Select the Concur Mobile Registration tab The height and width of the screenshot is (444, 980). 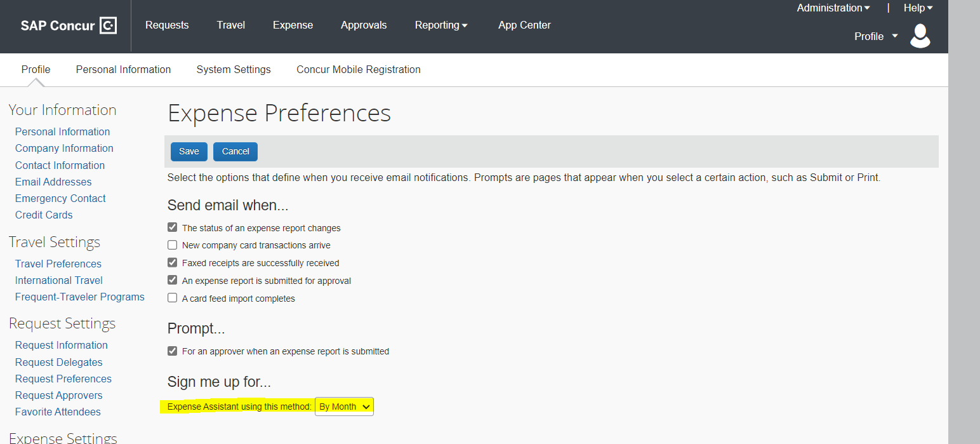[x=358, y=70]
